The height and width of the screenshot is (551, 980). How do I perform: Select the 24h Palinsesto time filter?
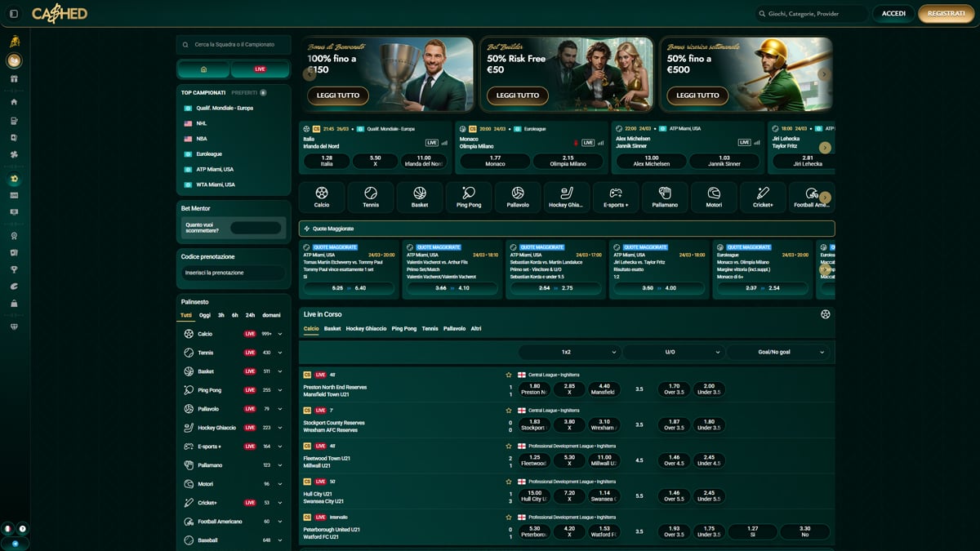pyautogui.click(x=250, y=315)
